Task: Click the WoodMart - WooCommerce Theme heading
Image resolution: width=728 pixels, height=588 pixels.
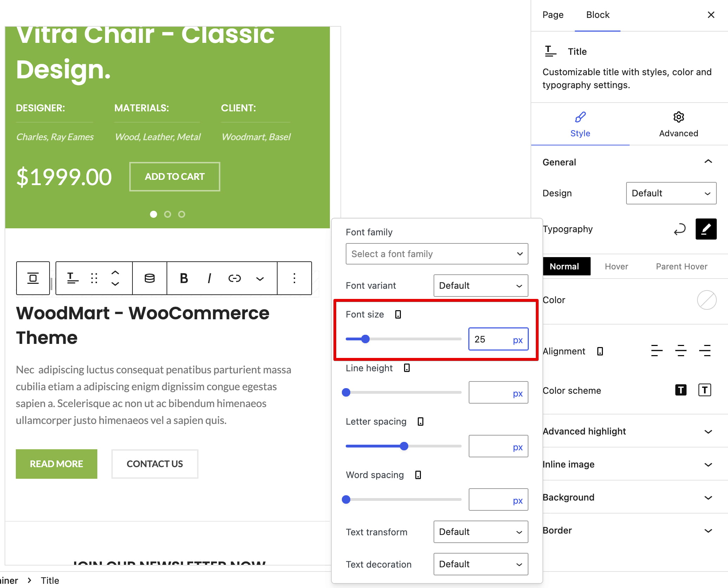Action: 143,325
